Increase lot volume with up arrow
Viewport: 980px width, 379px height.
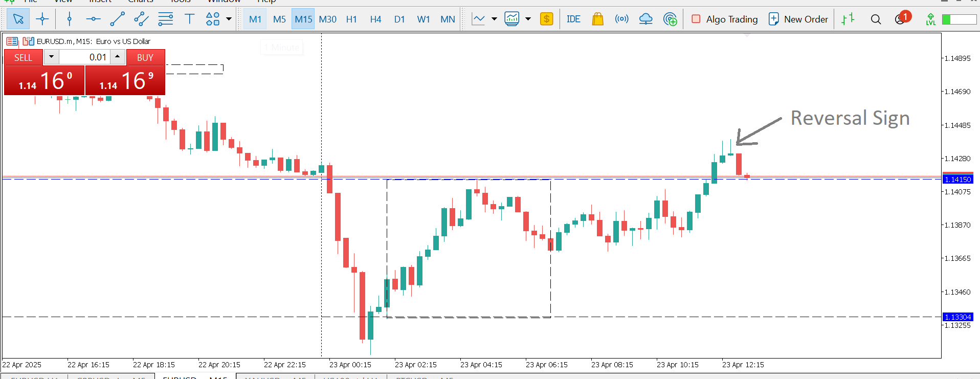(x=118, y=57)
